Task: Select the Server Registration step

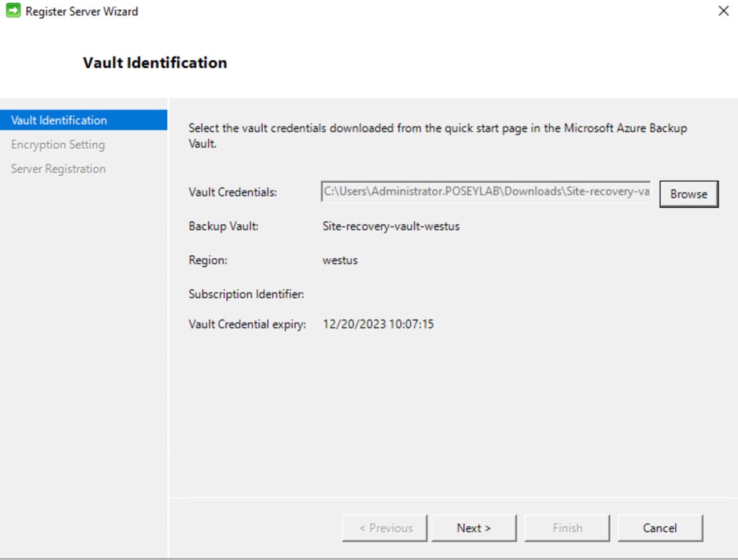Action: click(x=58, y=168)
